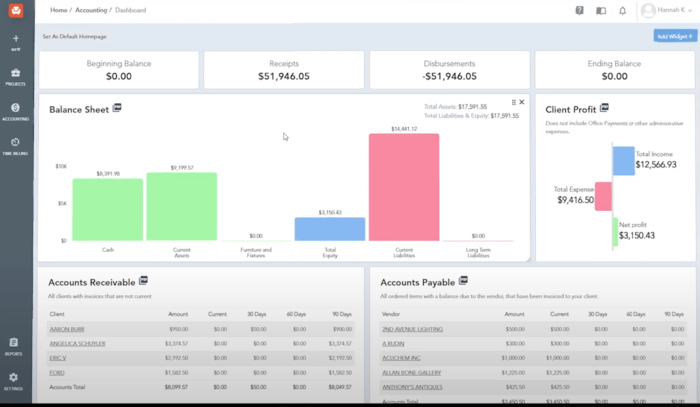This screenshot has height=407, width=700.
Task: Open Client Profit report icon
Action: [603, 107]
